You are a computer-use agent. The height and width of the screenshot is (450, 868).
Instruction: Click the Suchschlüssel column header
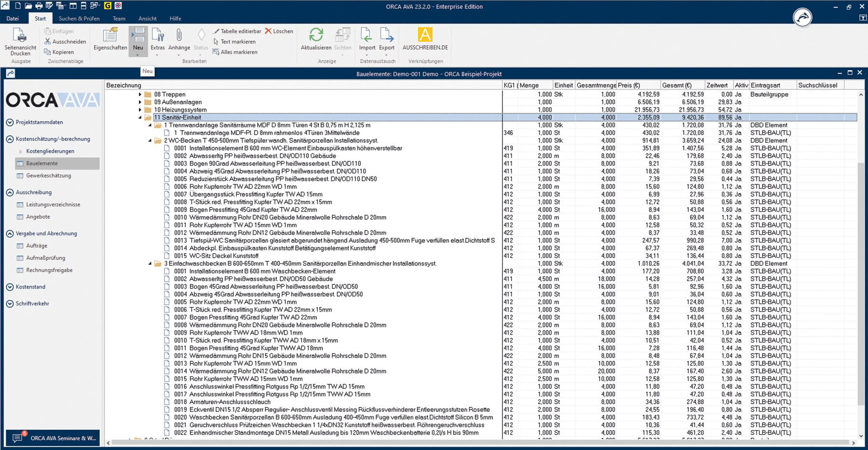[820, 85]
